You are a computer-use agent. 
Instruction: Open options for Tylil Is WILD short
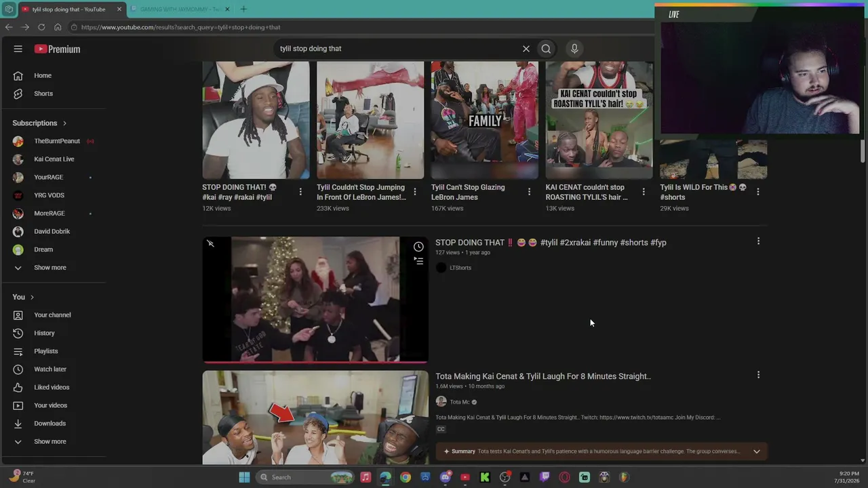click(x=758, y=192)
